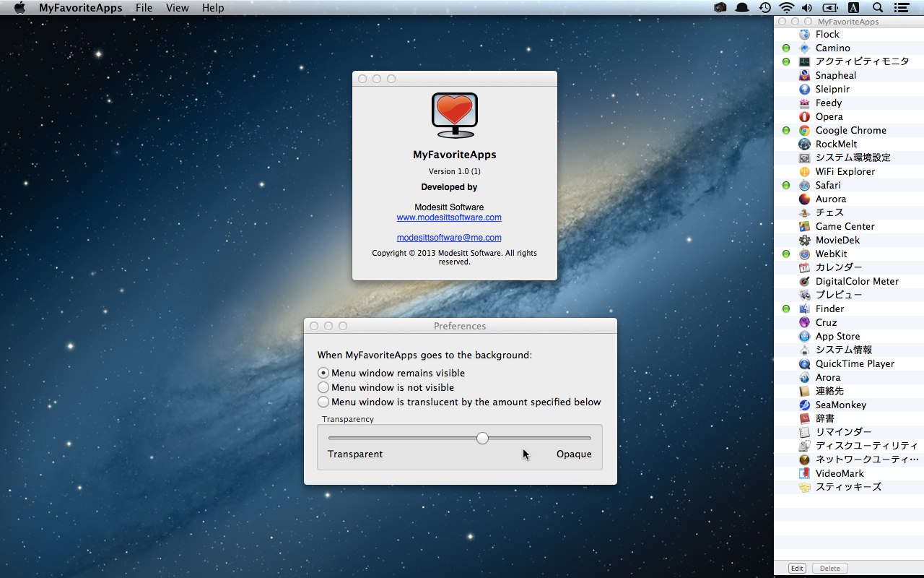Close the Preferences window

314,327
